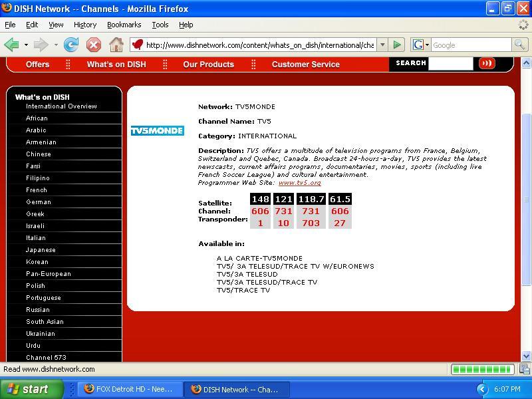Select Filipino in the sidebar

(x=38, y=178)
